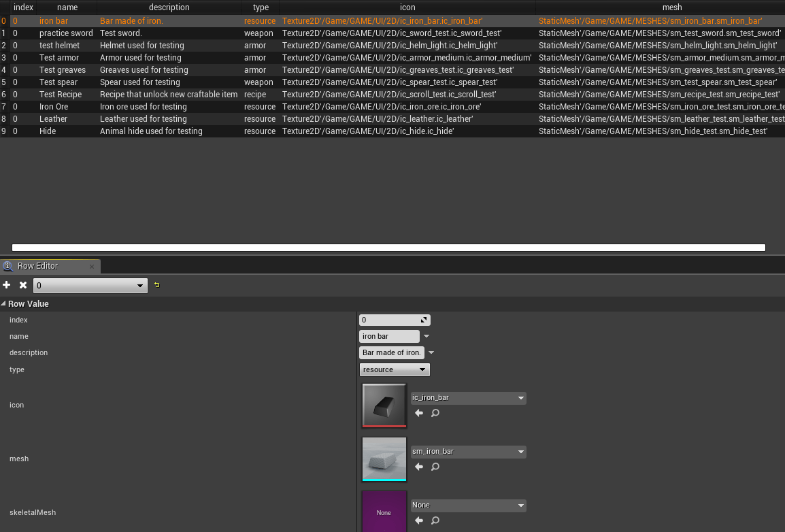Select the practice sword table row
Screen dimensions: 785x532
[x=66, y=33]
